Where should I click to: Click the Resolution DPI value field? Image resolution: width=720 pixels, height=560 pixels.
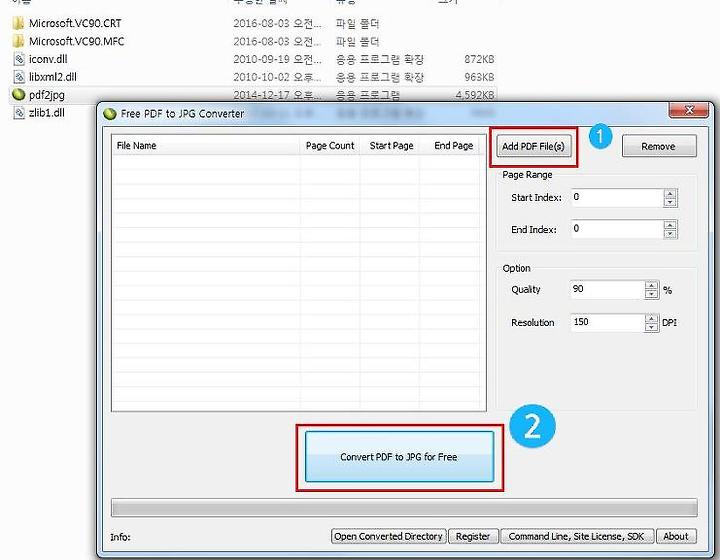(607, 322)
